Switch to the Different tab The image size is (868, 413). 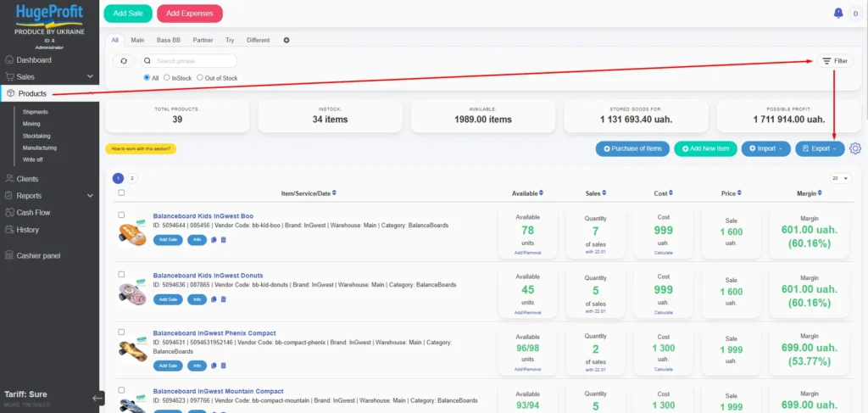(x=258, y=41)
